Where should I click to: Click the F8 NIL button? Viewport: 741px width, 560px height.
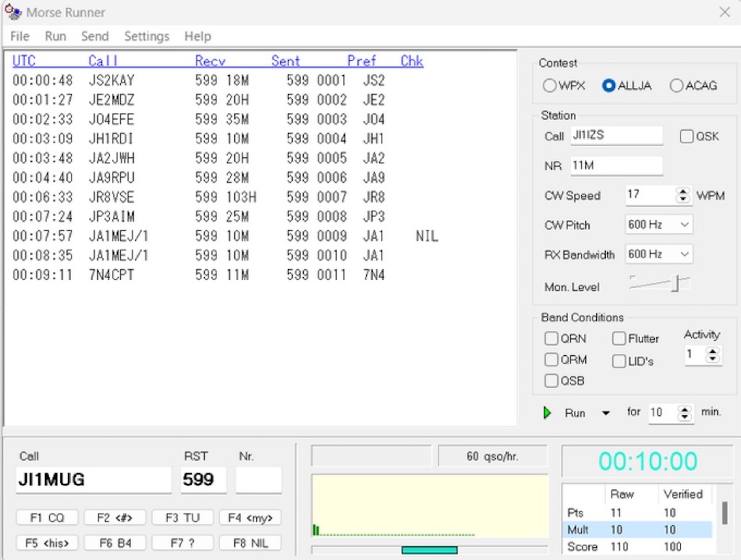pyautogui.click(x=250, y=543)
